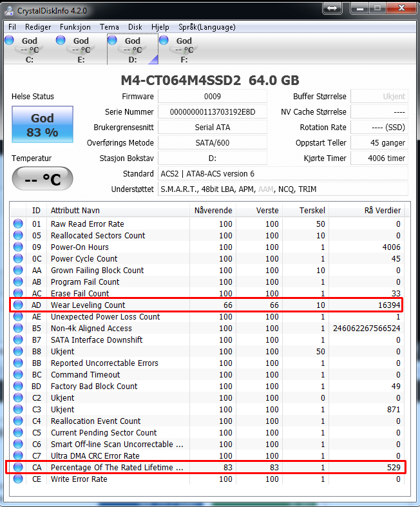The height and width of the screenshot is (507, 420).
Task: Click the temperature -- °C indicator
Action: [43, 178]
